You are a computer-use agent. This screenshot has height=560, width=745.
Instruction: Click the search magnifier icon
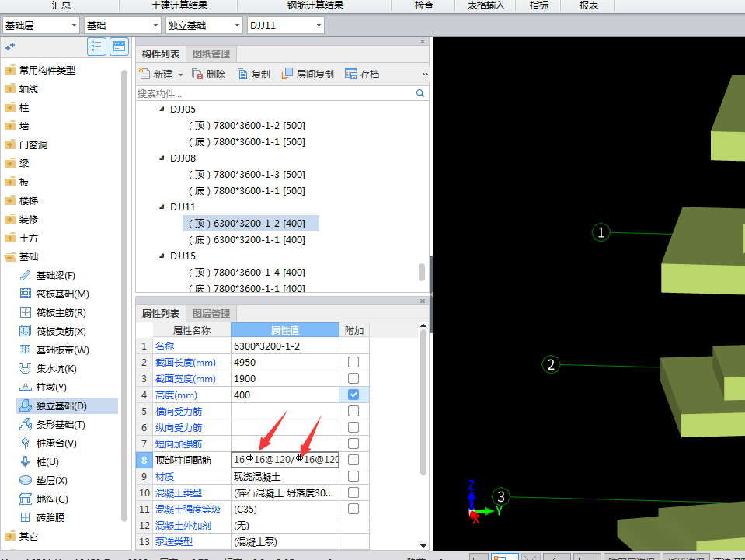420,93
